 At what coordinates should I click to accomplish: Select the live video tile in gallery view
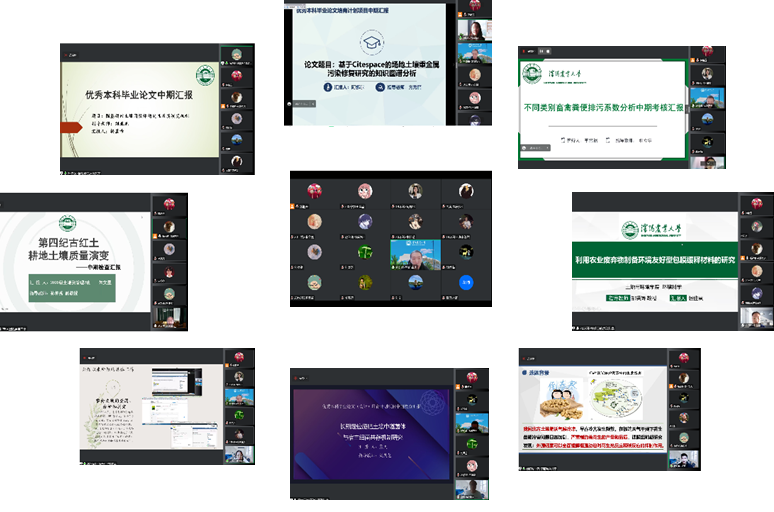coord(415,253)
